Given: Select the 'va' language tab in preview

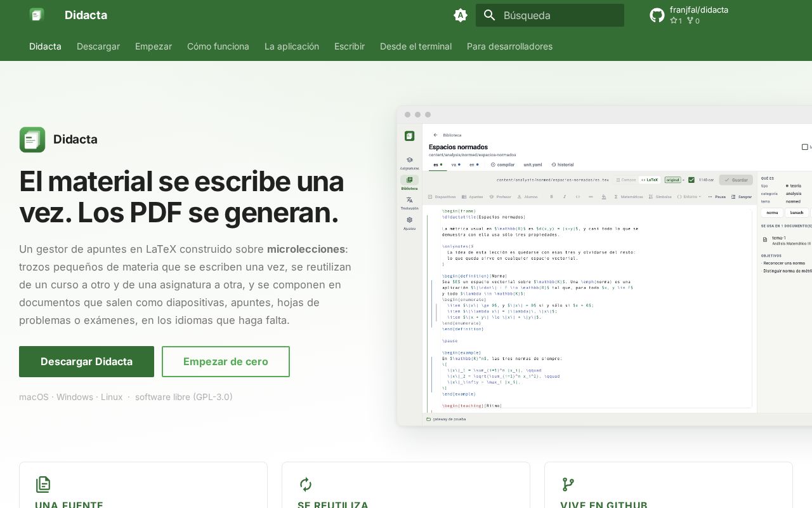Looking at the screenshot, I should coord(455,164).
